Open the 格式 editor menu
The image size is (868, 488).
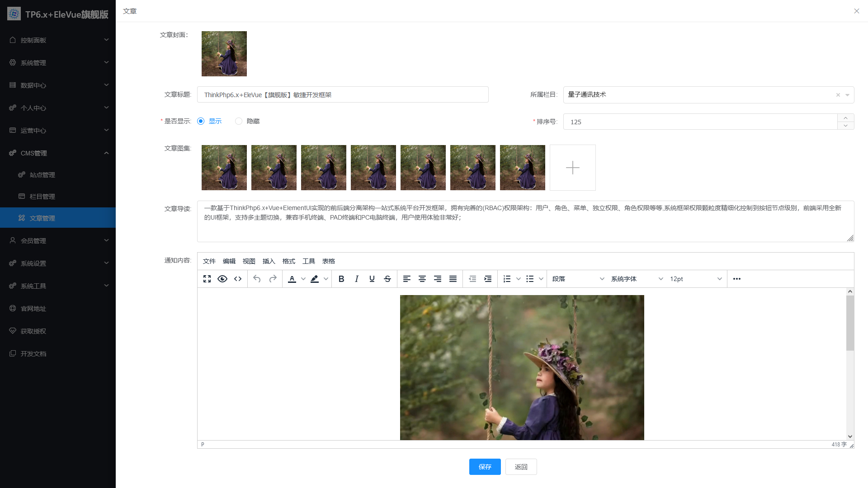point(289,261)
